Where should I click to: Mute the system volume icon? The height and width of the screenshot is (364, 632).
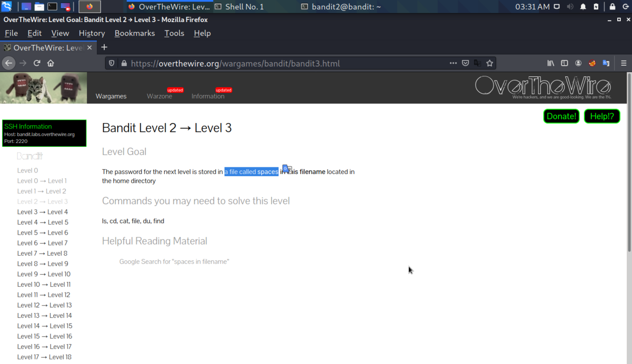570,7
